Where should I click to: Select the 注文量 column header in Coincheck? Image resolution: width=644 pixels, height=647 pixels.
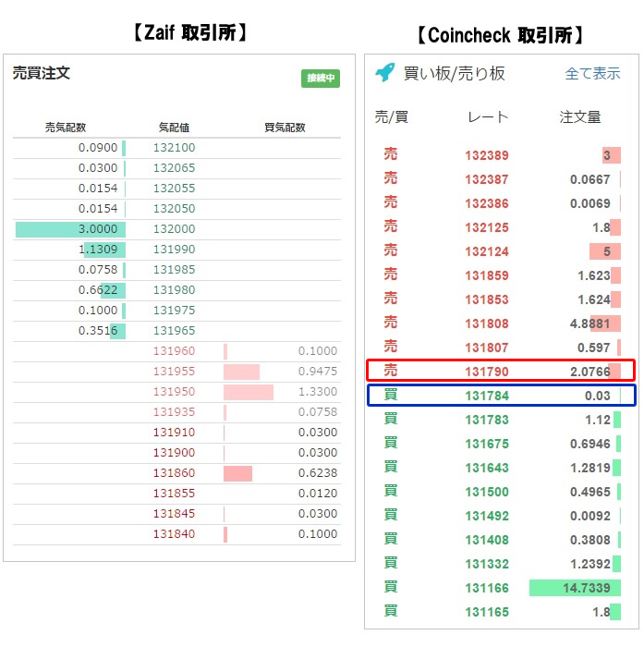(x=580, y=117)
